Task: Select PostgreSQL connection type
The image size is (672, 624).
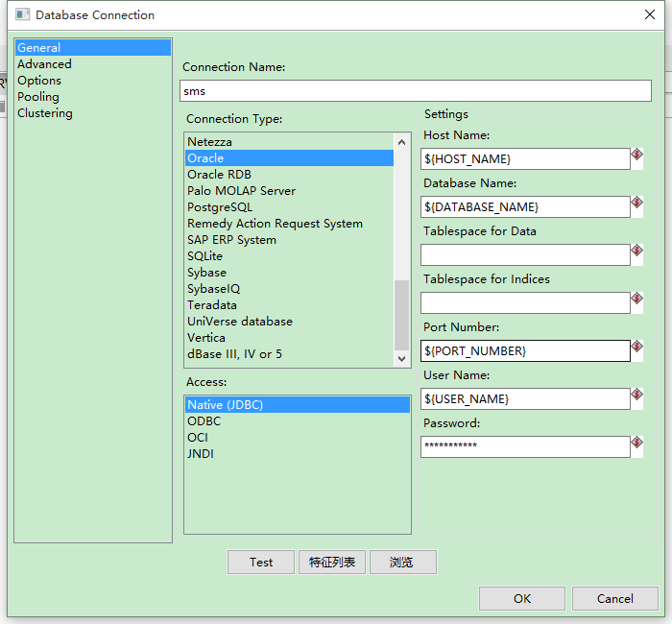Action: 289,207
